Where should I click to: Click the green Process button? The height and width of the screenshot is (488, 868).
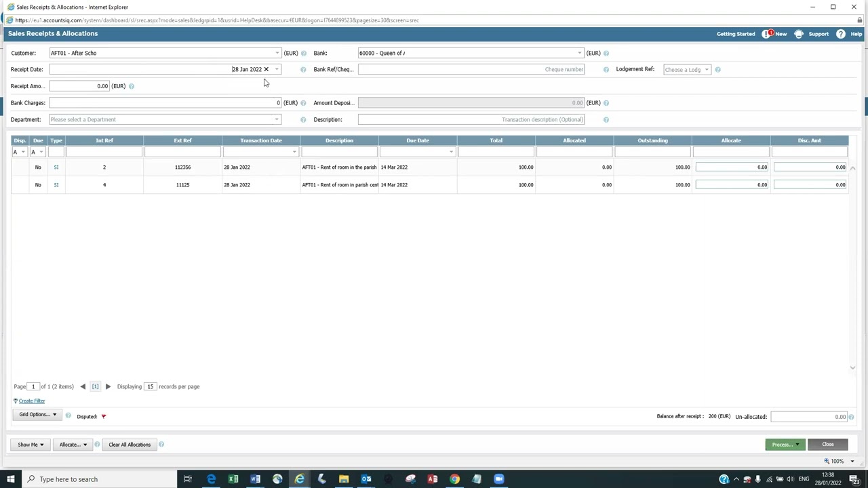point(785,445)
